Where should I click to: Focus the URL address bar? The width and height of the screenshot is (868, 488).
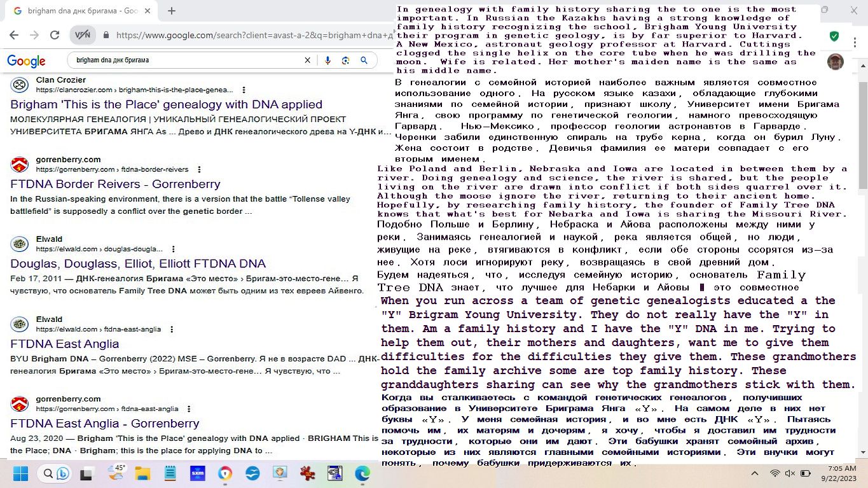coord(254,36)
